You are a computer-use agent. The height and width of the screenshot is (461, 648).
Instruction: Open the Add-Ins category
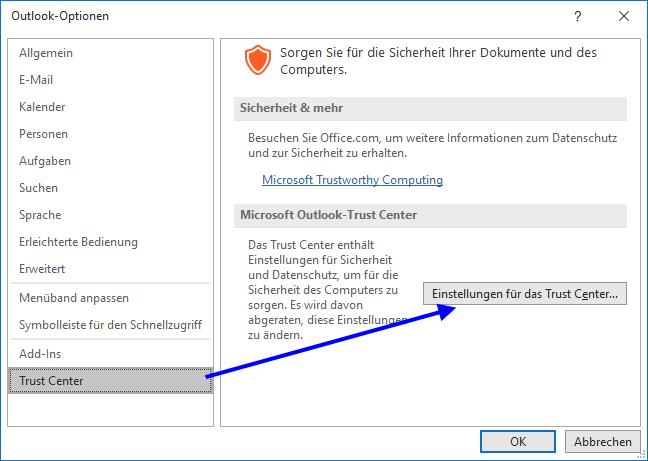(40, 354)
